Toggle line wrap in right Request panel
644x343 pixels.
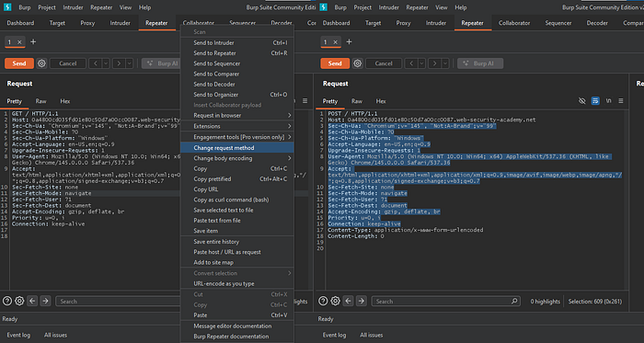tap(595, 101)
